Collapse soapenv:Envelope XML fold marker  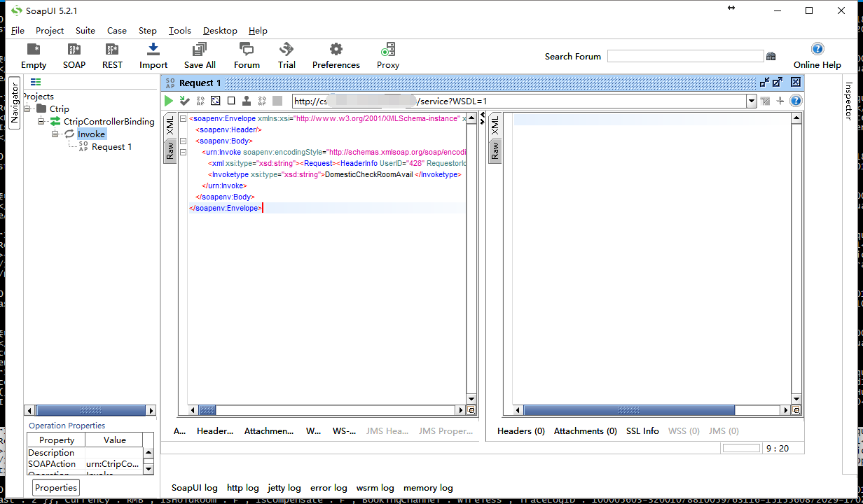pos(184,118)
